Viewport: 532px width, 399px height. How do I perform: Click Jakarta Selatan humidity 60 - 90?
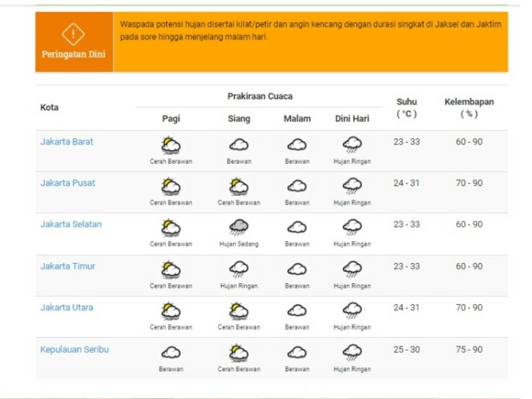tap(469, 224)
